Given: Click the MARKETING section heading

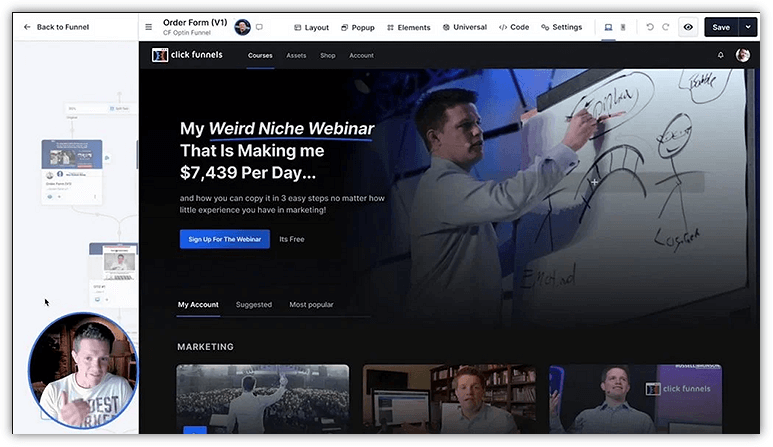Looking at the screenshot, I should (206, 347).
